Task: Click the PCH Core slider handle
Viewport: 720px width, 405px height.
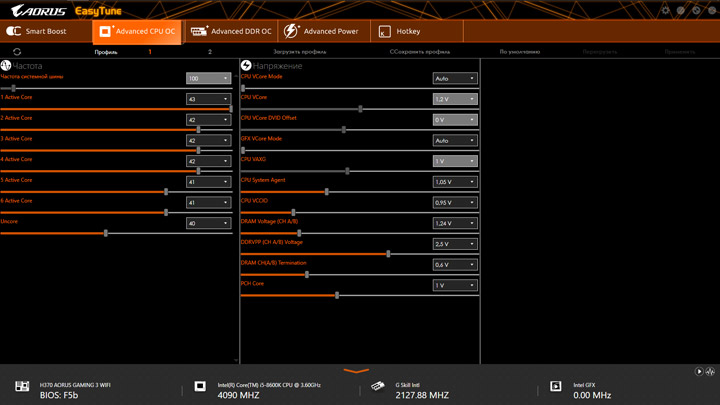Action: [x=337, y=295]
